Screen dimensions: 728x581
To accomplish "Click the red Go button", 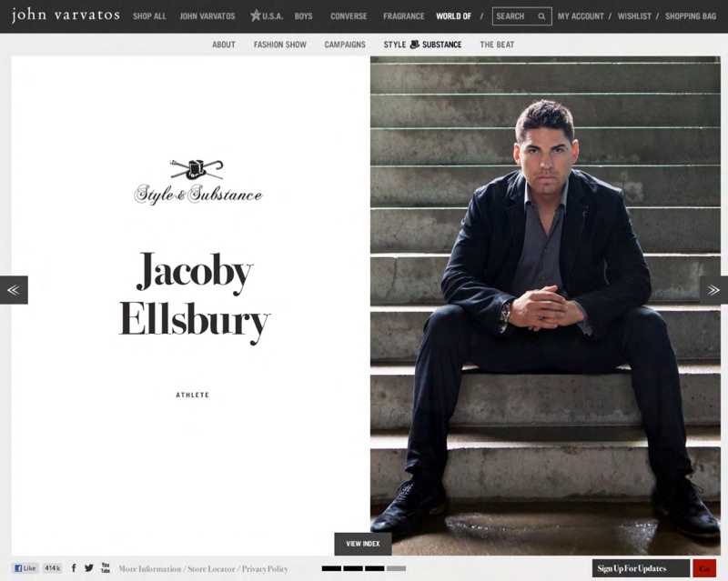I will click(x=704, y=568).
